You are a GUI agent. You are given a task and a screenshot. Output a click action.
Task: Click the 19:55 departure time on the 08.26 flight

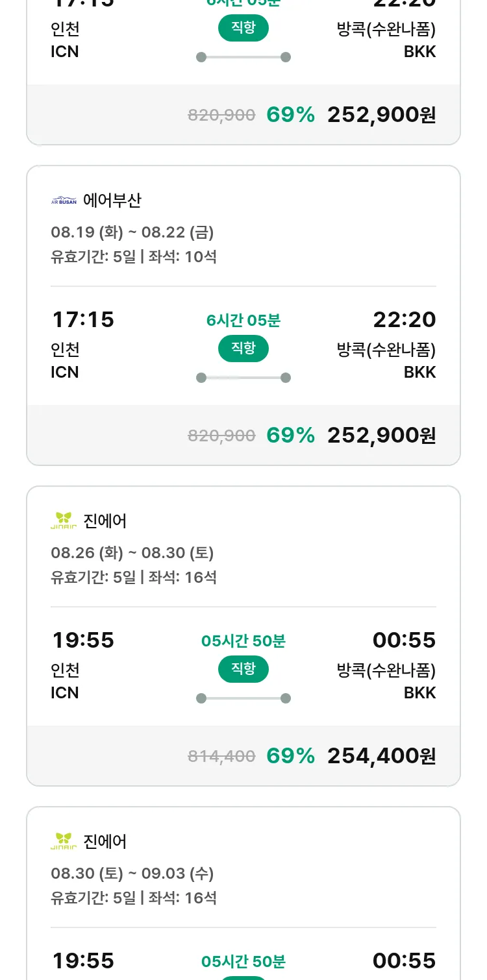[x=82, y=640]
